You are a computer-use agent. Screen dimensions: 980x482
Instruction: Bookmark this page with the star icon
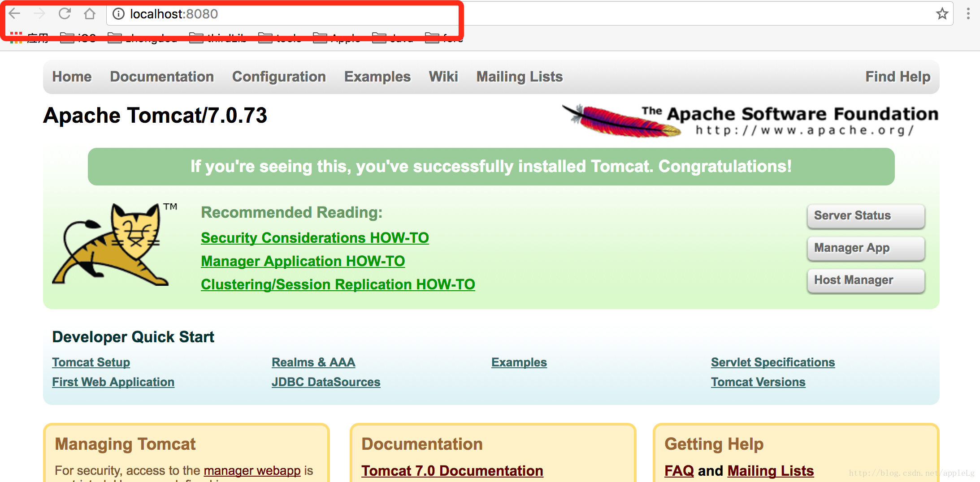pyautogui.click(x=942, y=14)
